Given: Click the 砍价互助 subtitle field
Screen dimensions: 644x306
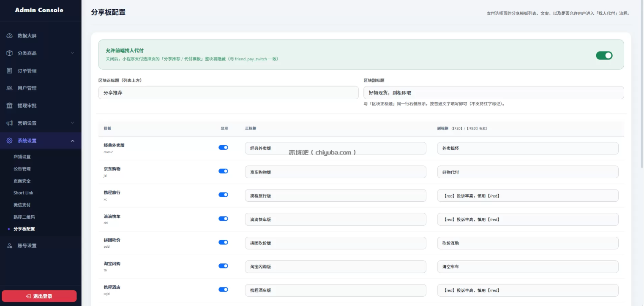Looking at the screenshot, I should [x=528, y=243].
